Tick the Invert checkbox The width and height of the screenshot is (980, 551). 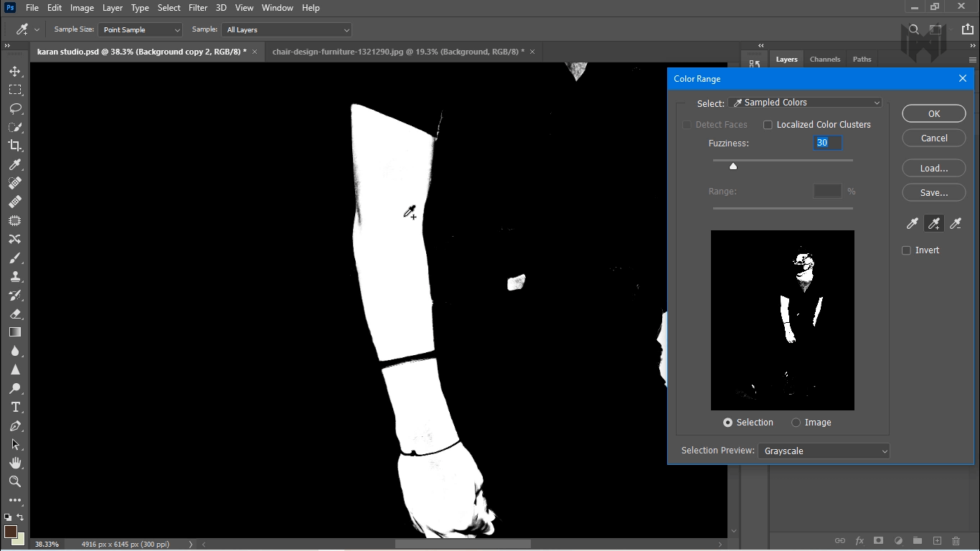coord(906,250)
